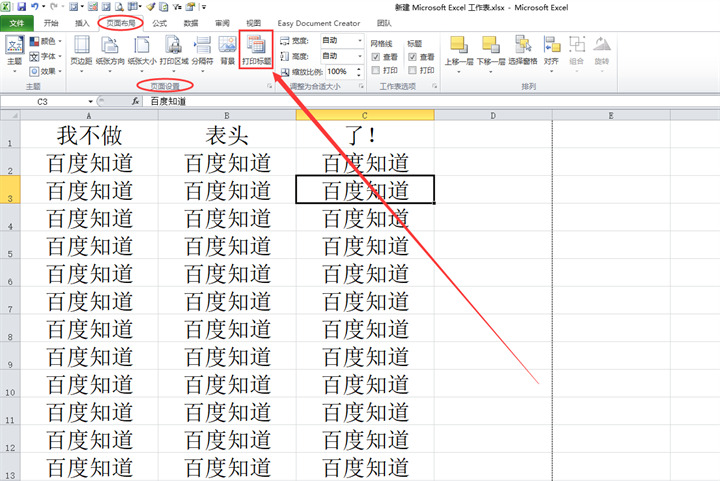Open the 宽度 (Width) 自动 dropdown
This screenshot has height=481, width=720.
(360, 41)
